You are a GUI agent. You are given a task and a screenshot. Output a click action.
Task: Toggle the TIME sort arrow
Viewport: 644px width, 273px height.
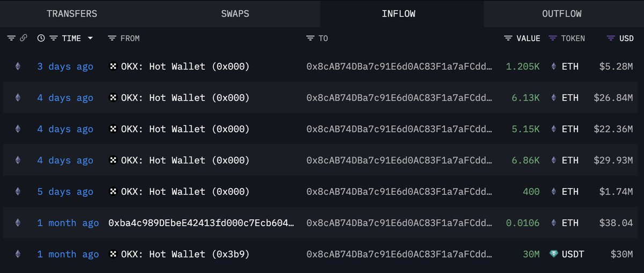point(90,38)
